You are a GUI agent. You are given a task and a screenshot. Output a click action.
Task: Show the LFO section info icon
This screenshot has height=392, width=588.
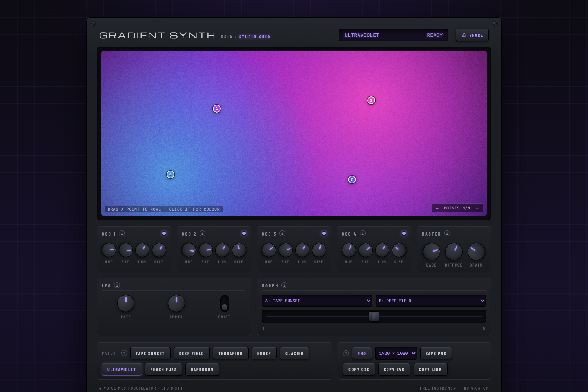click(x=117, y=285)
